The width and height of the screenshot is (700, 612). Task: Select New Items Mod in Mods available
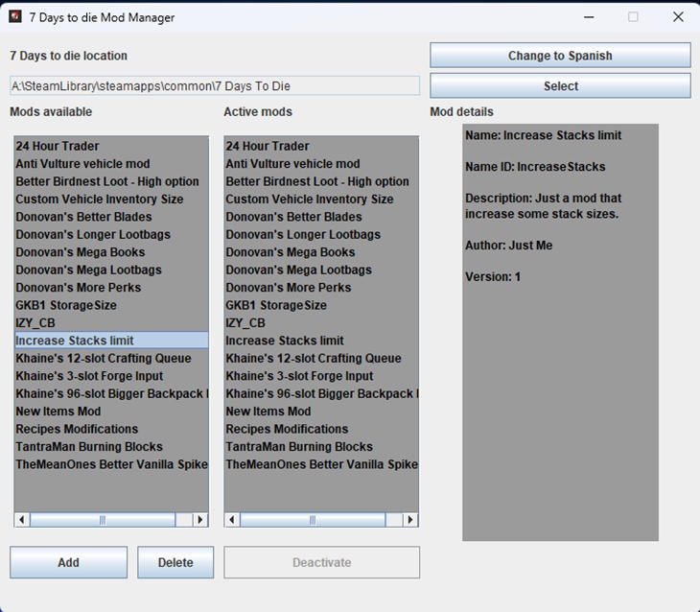(111, 411)
